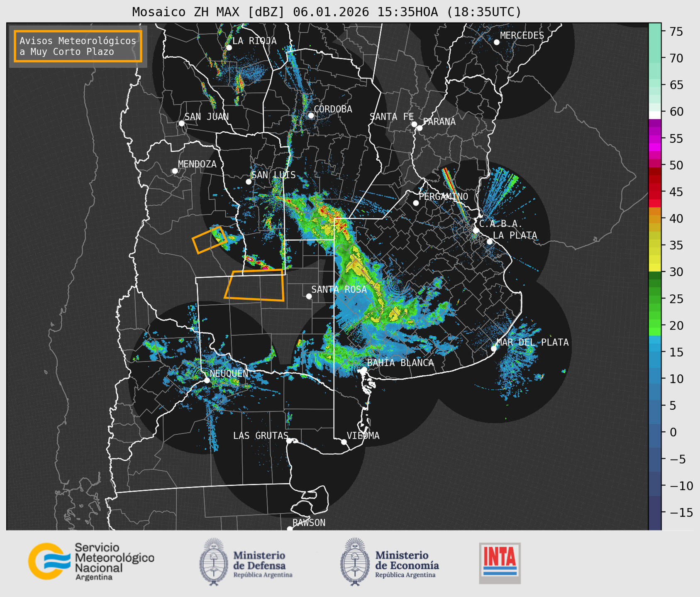The height and width of the screenshot is (597, 700).
Task: Select the Neuquén city marker dot
Action: [207, 380]
